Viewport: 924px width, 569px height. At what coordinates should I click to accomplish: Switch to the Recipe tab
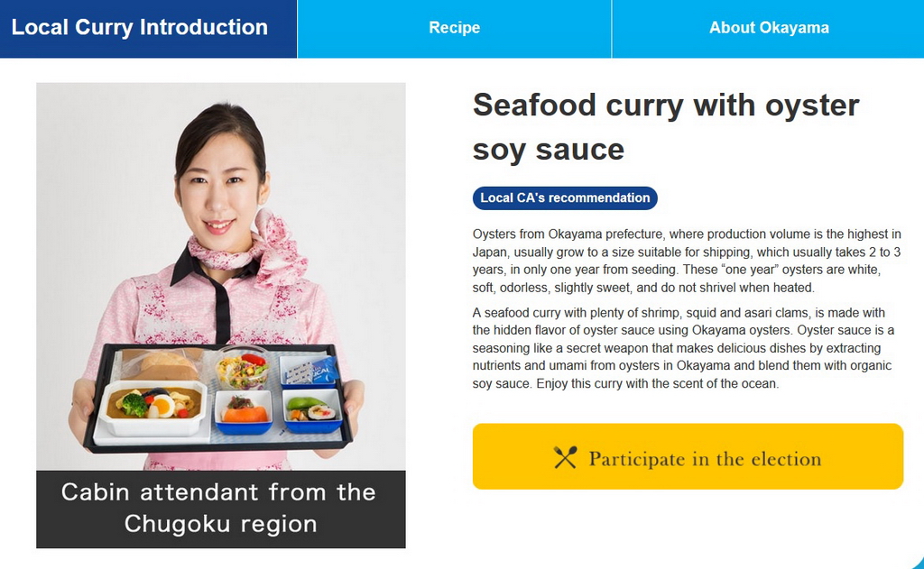pyautogui.click(x=455, y=28)
